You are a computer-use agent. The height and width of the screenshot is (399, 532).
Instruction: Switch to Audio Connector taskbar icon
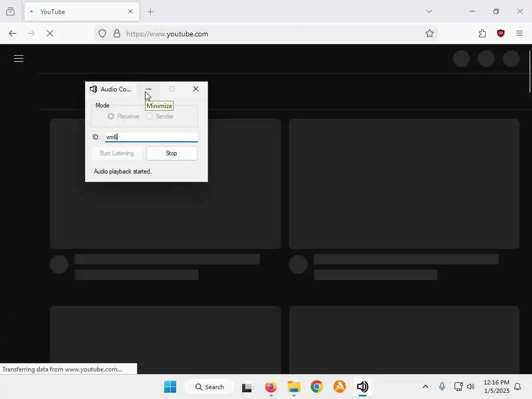(362, 387)
